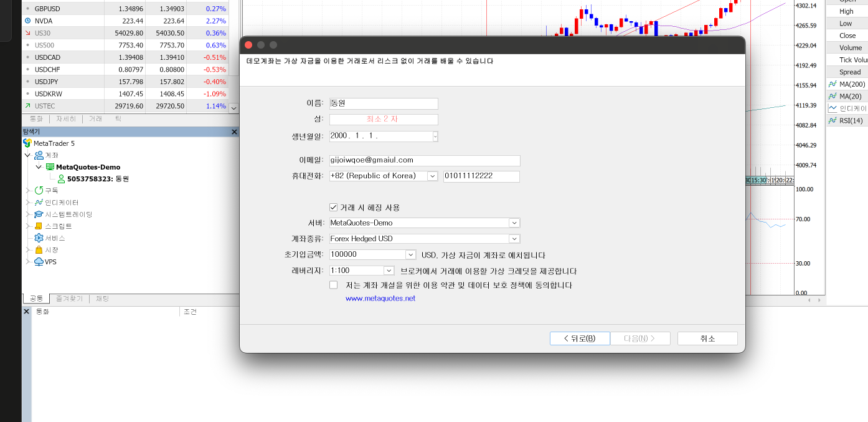Open the www.metaquotes.net link

(x=380, y=299)
